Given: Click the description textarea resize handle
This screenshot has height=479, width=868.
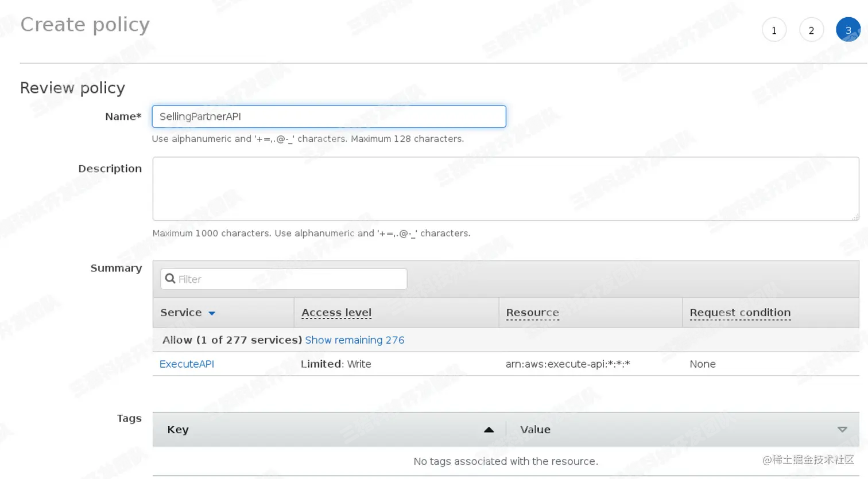Looking at the screenshot, I should [x=855, y=216].
